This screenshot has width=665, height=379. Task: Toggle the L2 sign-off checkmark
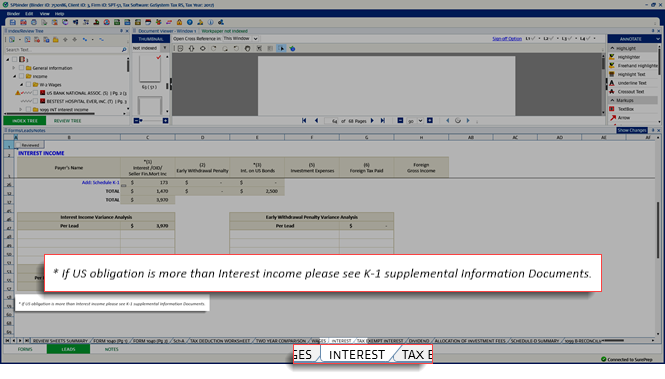tap(551, 39)
